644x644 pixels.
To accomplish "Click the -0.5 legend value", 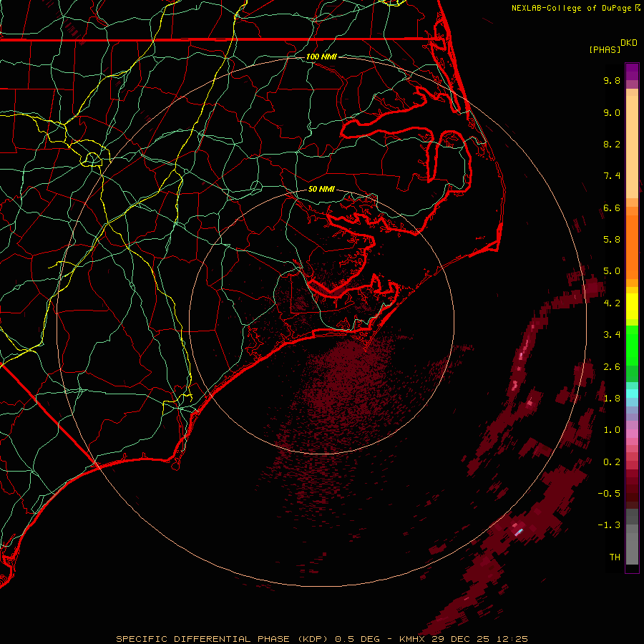I will coord(609,494).
